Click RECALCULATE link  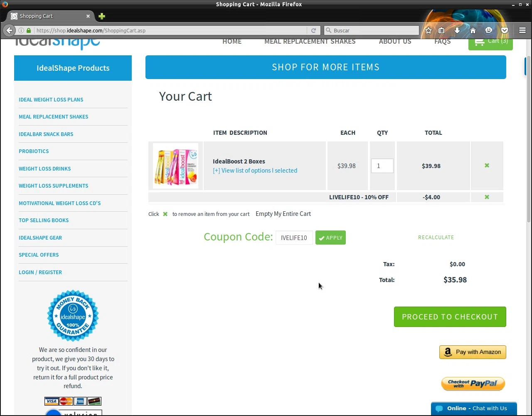436,237
